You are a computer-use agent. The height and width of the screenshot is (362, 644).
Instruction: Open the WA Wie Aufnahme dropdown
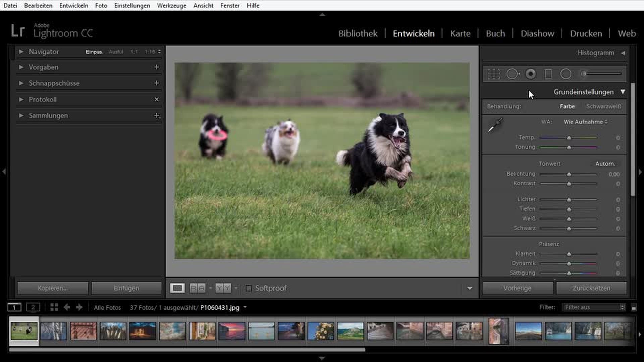pyautogui.click(x=585, y=122)
